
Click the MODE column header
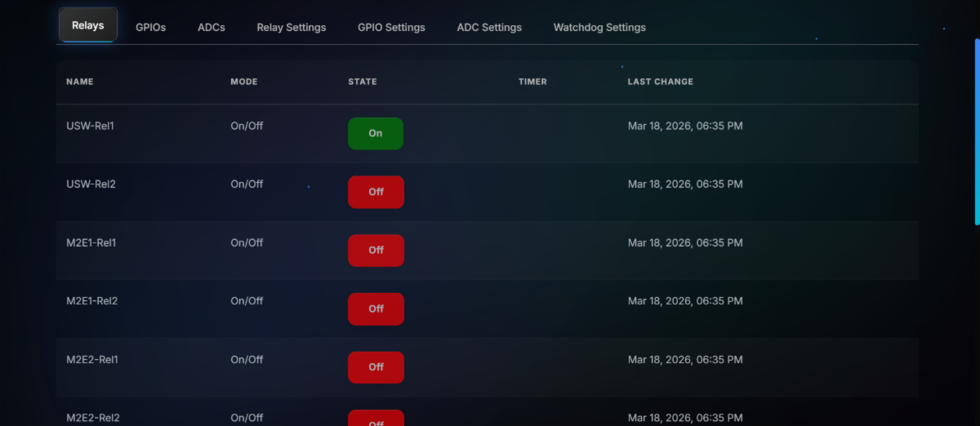click(244, 82)
